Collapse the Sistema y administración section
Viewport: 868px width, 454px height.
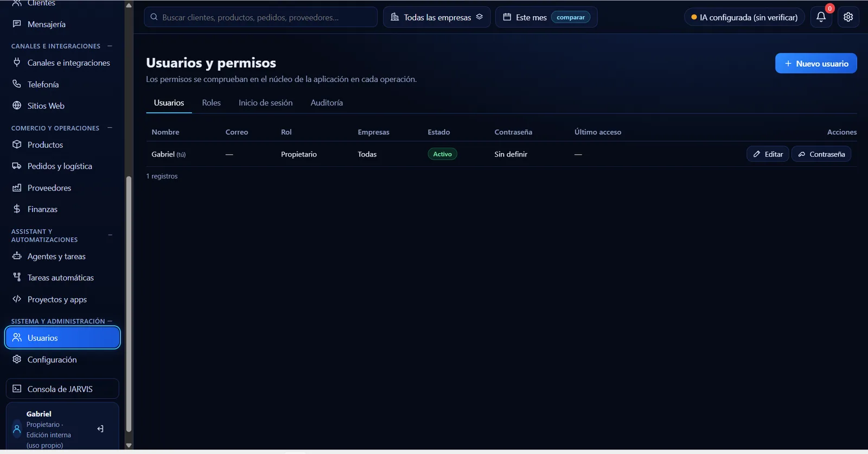110,321
